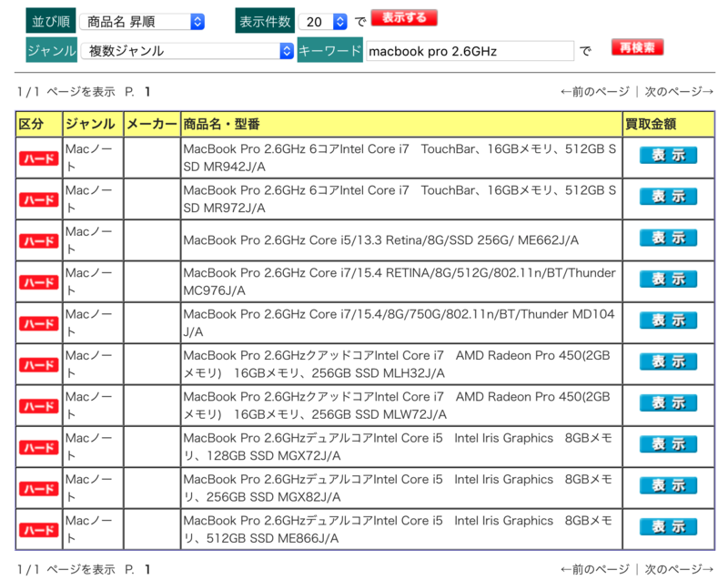This screenshot has width=728, height=580.
Task: Click the Macノート cell in the ME866J/A row
Action: [x=93, y=529]
